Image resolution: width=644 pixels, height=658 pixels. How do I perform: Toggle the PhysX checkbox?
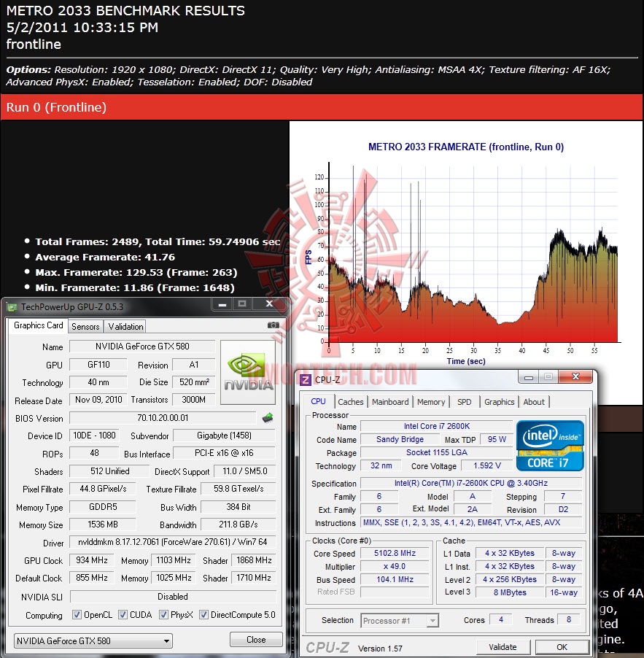tap(163, 615)
